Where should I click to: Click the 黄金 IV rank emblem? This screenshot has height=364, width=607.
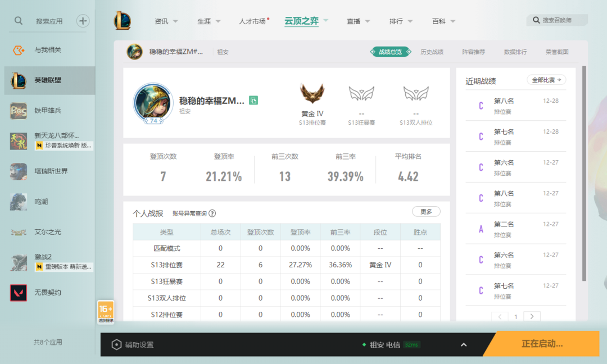312,94
